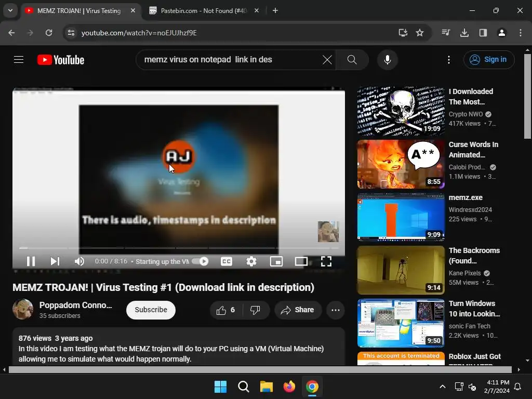Open 'Starting up the VM' chapter label

pyautogui.click(x=162, y=261)
